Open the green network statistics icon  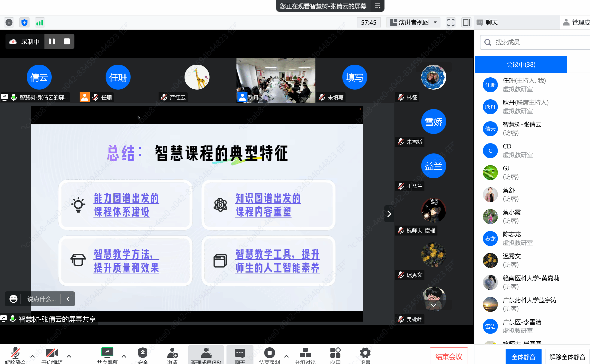40,23
